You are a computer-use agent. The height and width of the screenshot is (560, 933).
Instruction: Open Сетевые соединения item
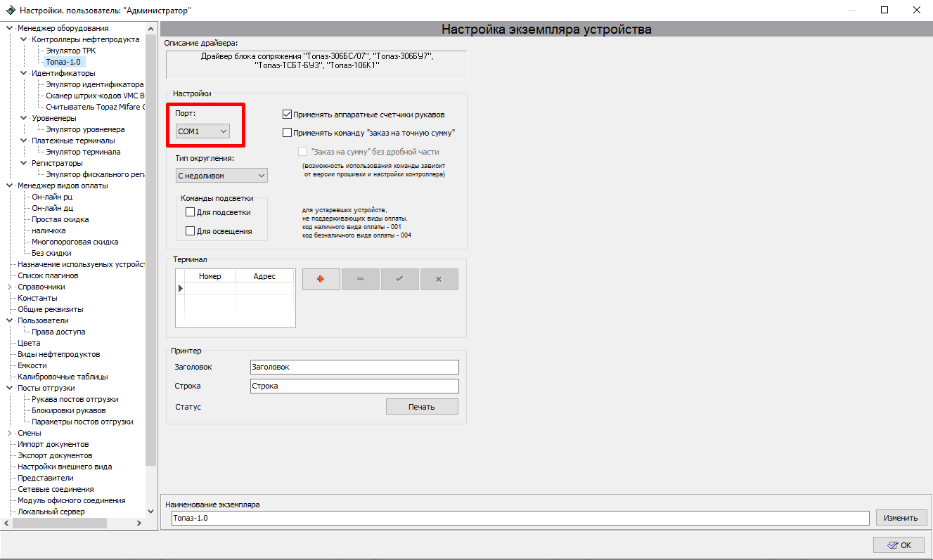[56, 489]
